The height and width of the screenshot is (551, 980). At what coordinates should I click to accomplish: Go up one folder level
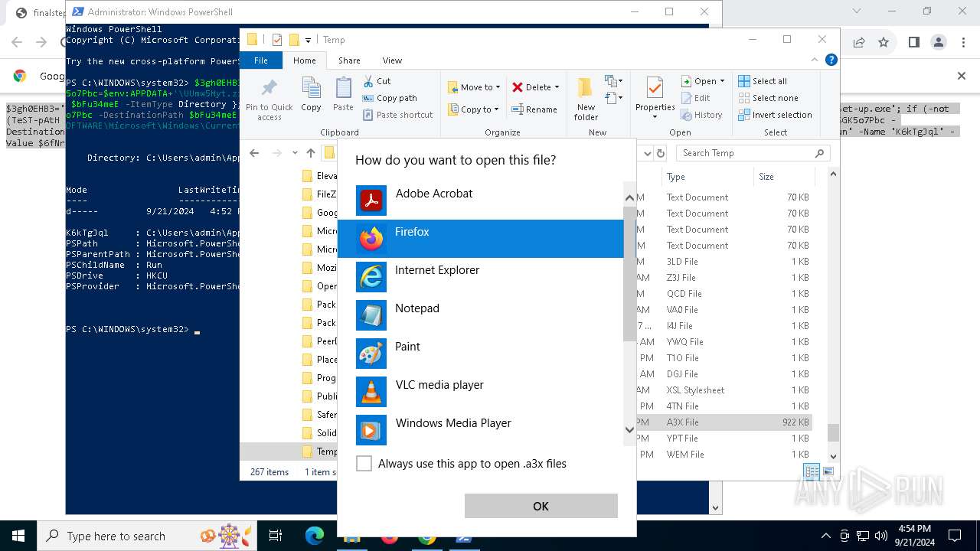tap(310, 153)
